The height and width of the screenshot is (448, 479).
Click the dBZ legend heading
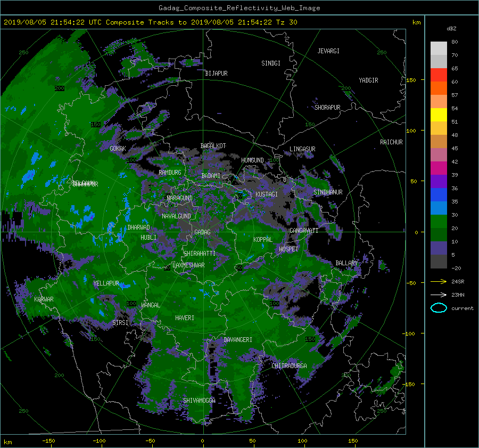[x=451, y=29]
